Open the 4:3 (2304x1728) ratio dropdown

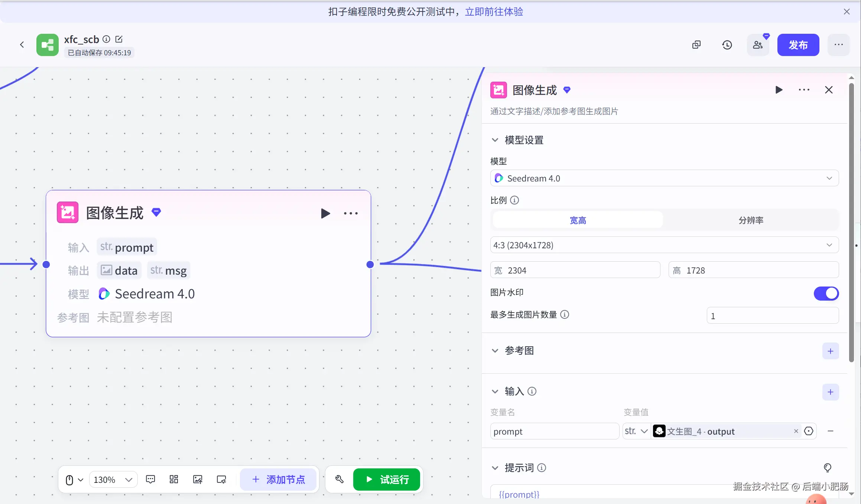point(664,245)
